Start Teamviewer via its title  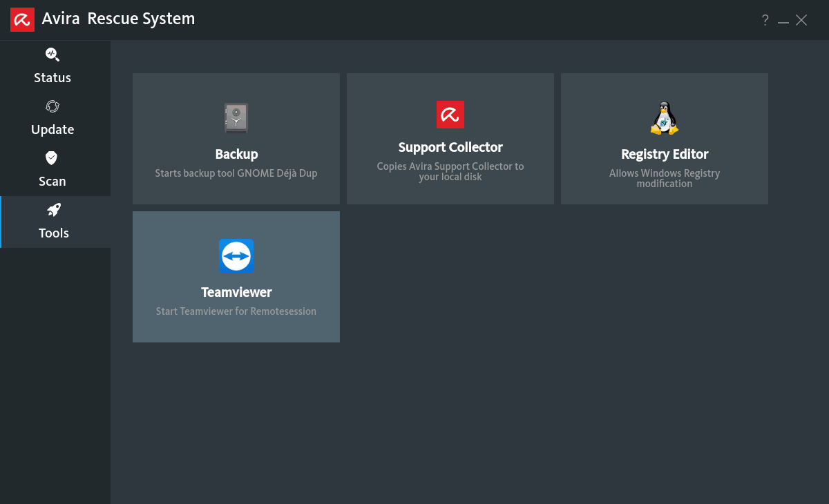coord(236,292)
